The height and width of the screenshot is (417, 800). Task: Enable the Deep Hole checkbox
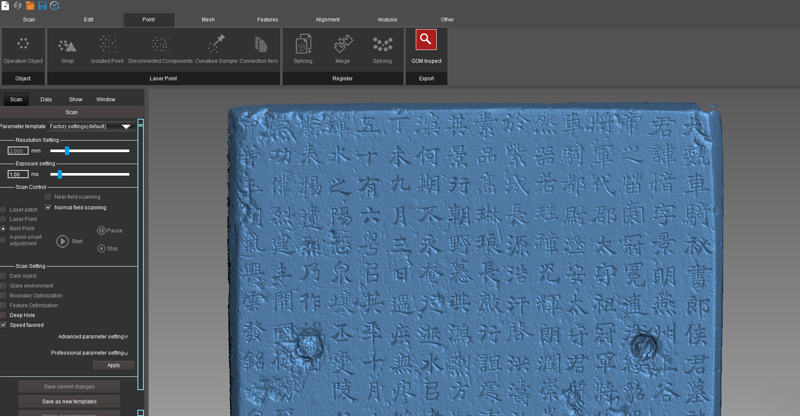coord(4,314)
